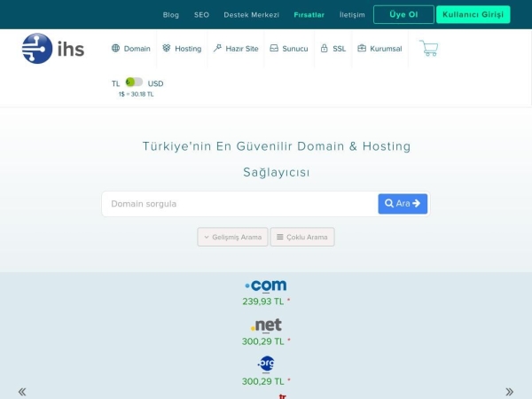Open the Hosting menu
This screenshot has height=399, width=532.
tap(182, 49)
